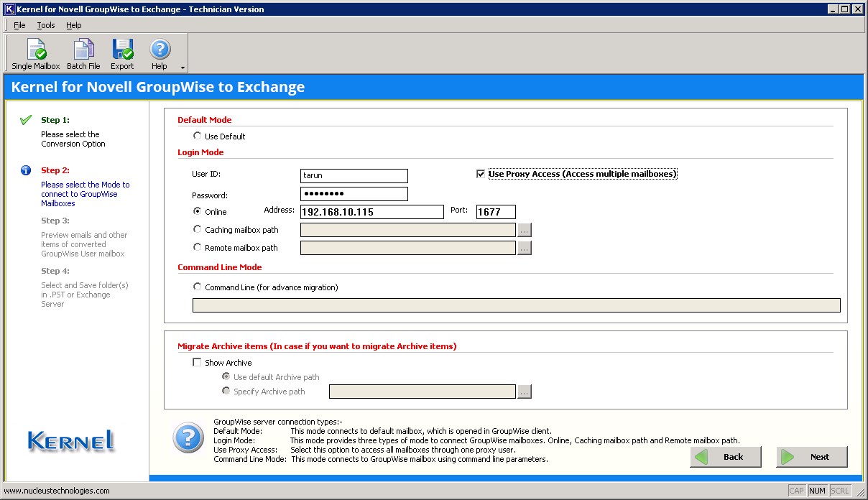868x500 pixels.
Task: Click the User ID input field
Action: pos(354,176)
